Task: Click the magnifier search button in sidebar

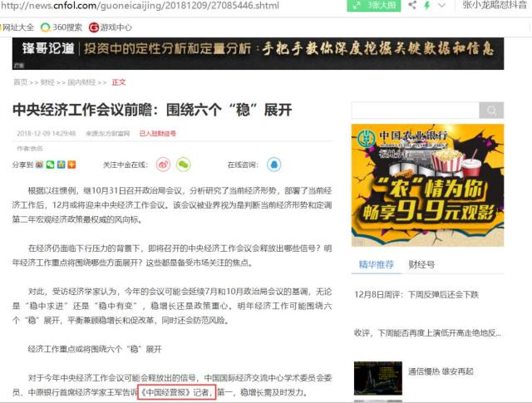Action: (491, 111)
